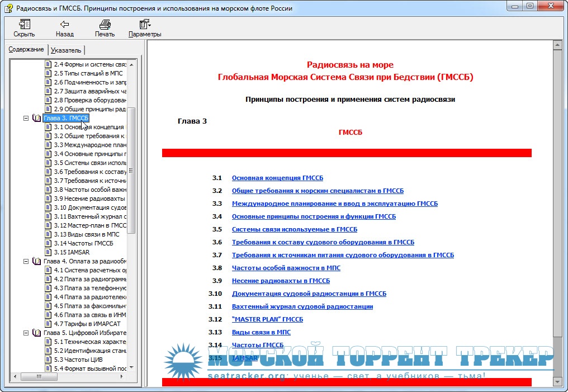Open link Виды связи в МПС
Screen dimensions: 568x392
(261, 332)
